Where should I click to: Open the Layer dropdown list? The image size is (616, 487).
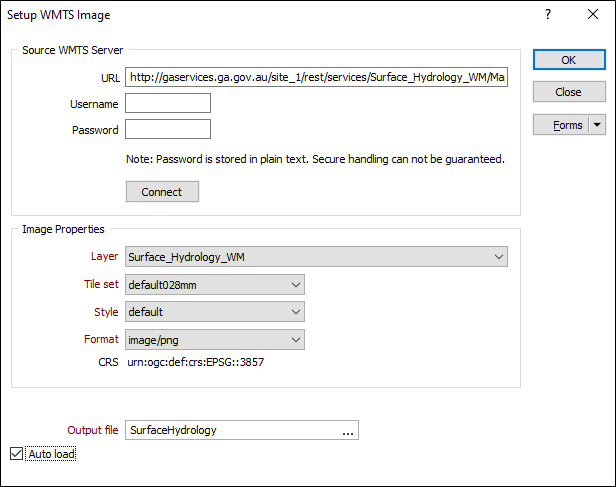click(316, 257)
